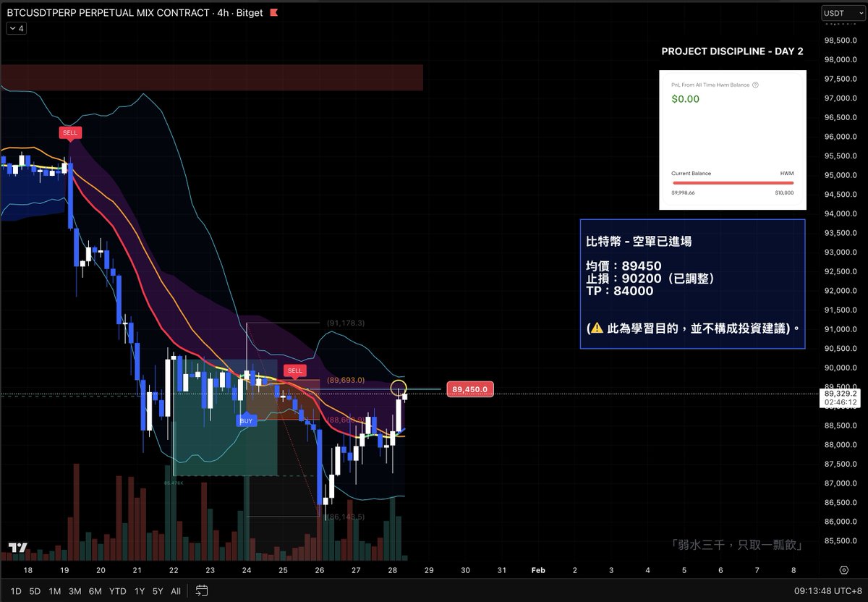Select the 3M time range
The width and height of the screenshot is (868, 602).
tap(75, 591)
